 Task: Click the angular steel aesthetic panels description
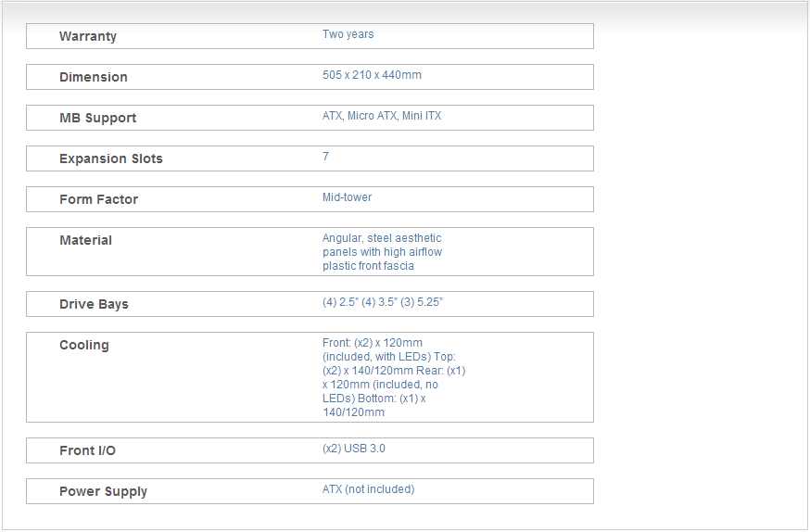click(382, 252)
